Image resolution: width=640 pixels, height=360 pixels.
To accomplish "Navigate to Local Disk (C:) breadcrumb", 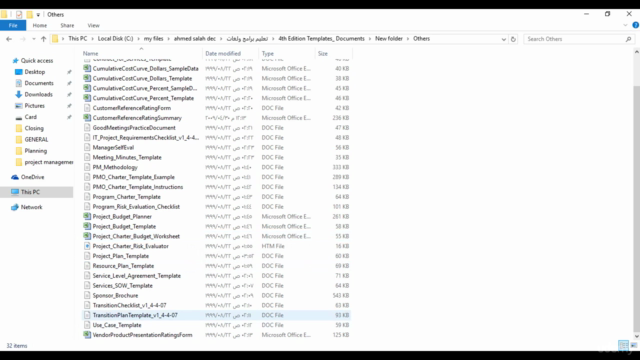I will pyautogui.click(x=116, y=38).
